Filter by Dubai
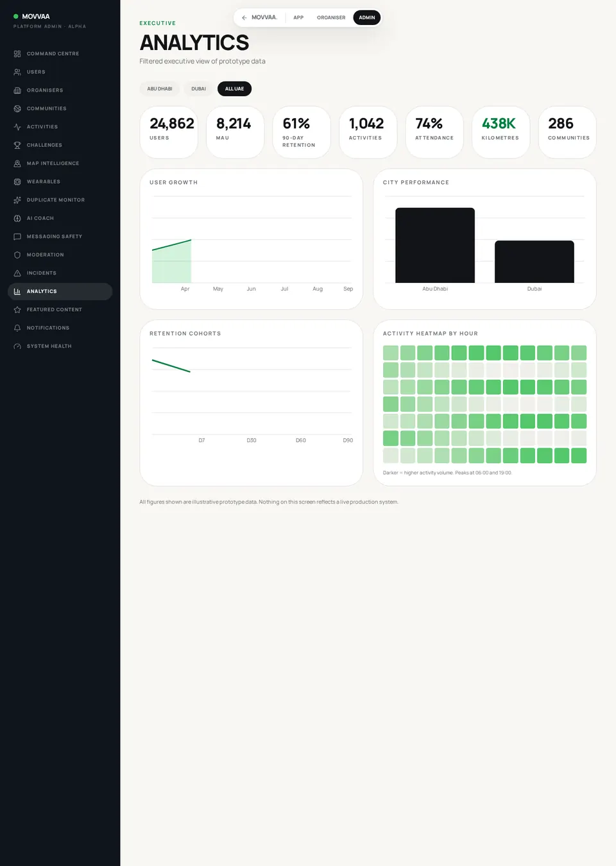616x866 pixels. tap(199, 89)
